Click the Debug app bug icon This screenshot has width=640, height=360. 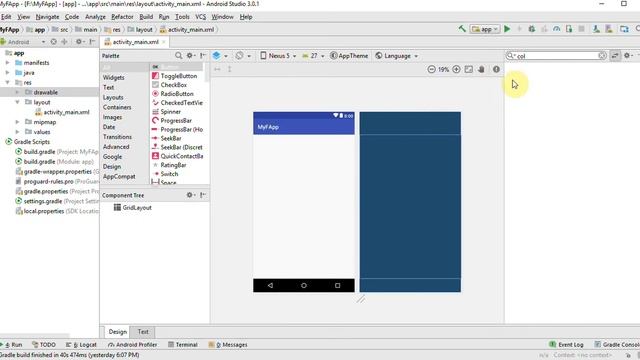point(531,29)
